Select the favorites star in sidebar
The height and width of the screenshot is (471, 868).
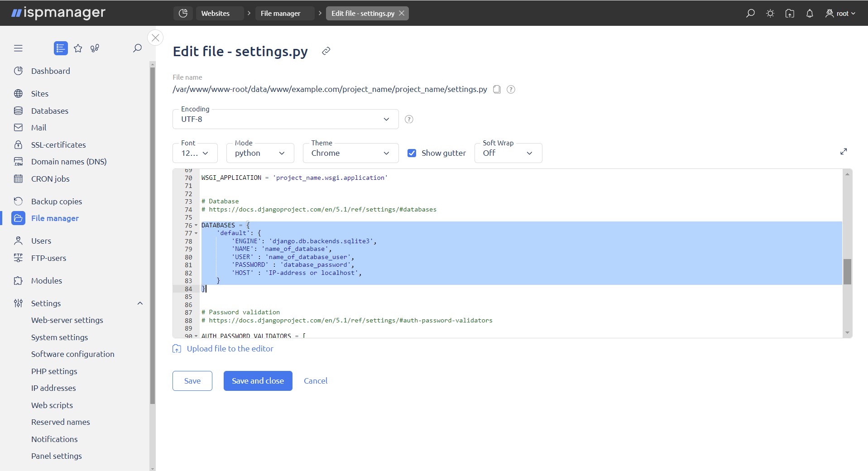click(78, 48)
